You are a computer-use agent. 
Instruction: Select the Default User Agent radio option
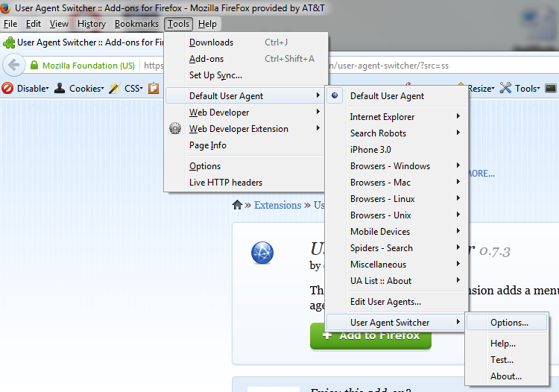(397, 96)
